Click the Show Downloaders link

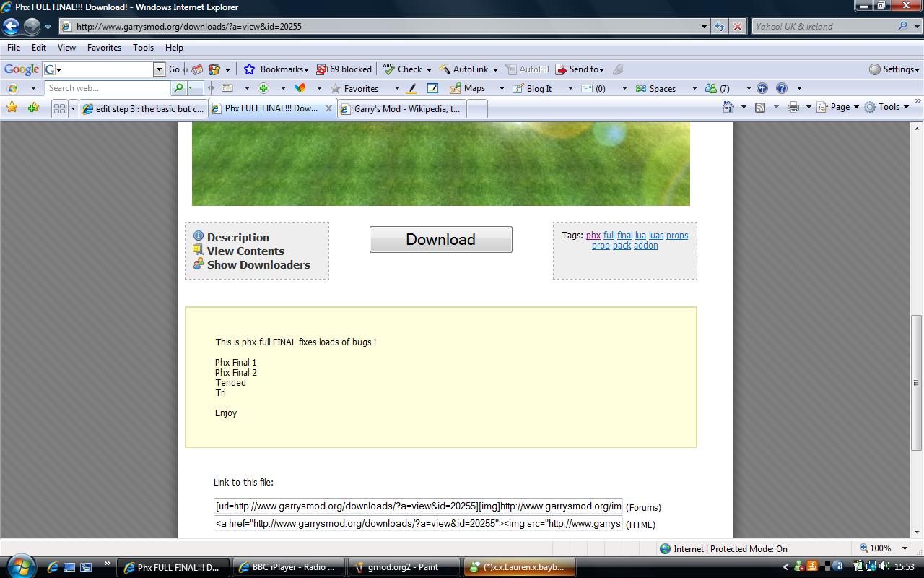pyautogui.click(x=258, y=264)
